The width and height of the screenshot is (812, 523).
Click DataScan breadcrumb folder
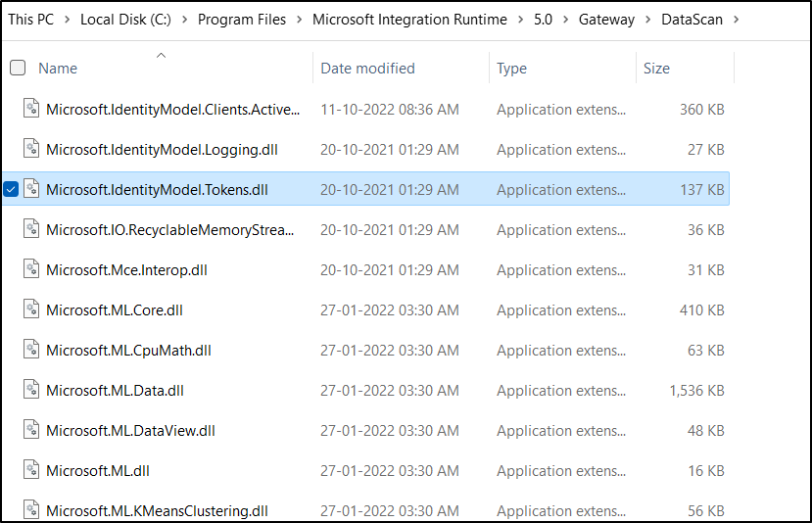(692, 20)
